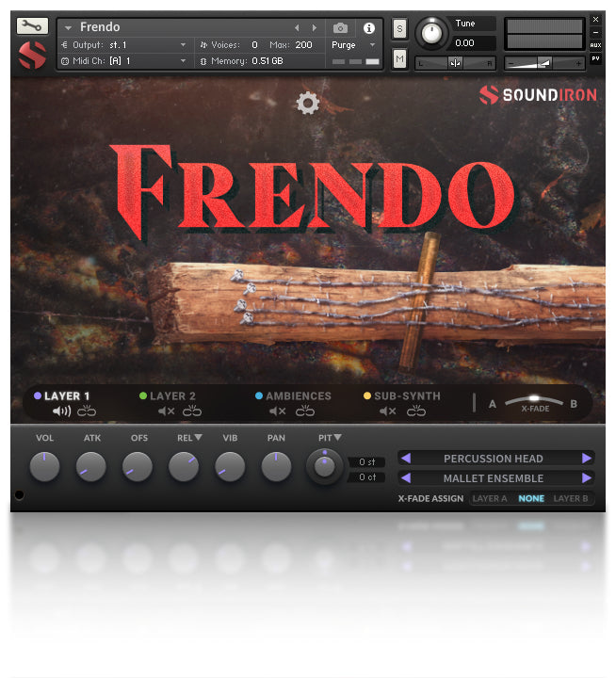The height and width of the screenshot is (678, 616).
Task: Open the Midi Ch dropdown
Action: point(122,61)
